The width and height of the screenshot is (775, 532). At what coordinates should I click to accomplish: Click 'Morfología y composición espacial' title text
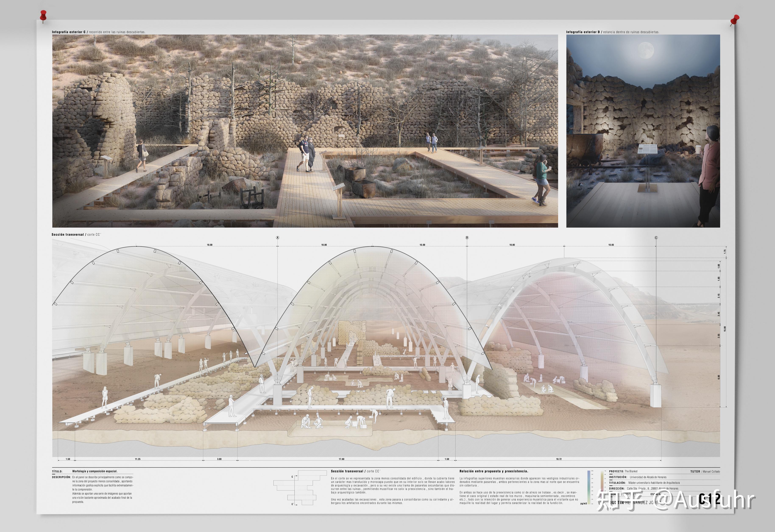pyautogui.click(x=95, y=471)
